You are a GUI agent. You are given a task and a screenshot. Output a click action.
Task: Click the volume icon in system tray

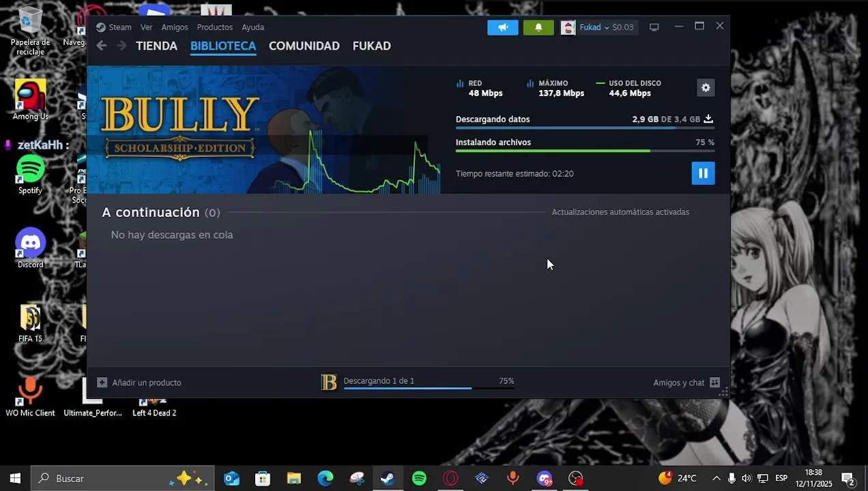pos(747,479)
